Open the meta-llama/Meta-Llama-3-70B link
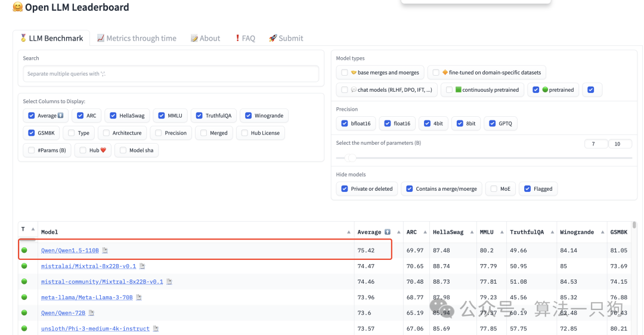 [86, 297]
